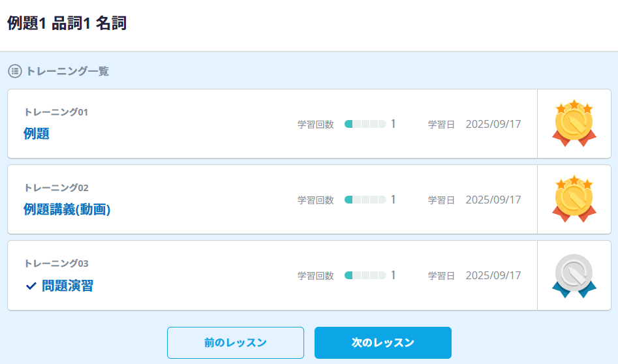Screen dimensions: 618x364
Task: Click the 学習日 date in the 問題演習 row
Action: pos(493,275)
